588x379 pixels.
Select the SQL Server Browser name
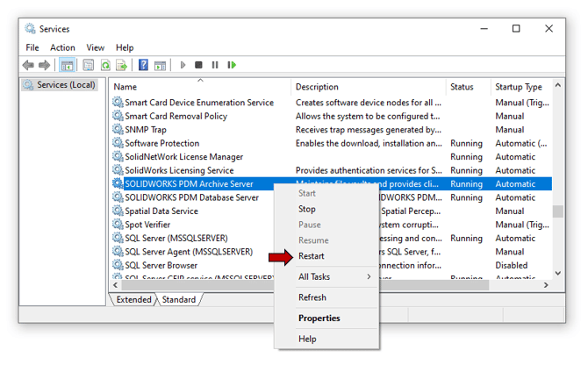pyautogui.click(x=161, y=265)
